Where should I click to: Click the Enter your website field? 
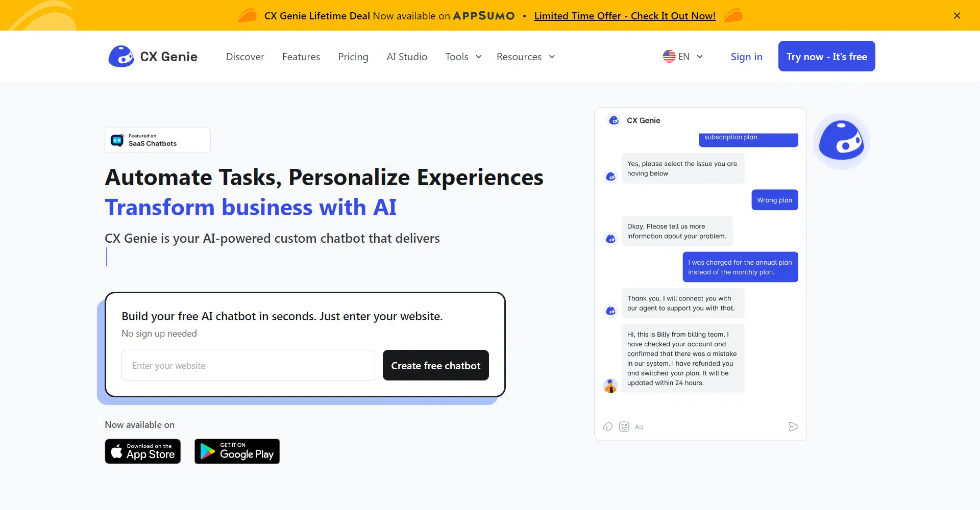point(248,366)
